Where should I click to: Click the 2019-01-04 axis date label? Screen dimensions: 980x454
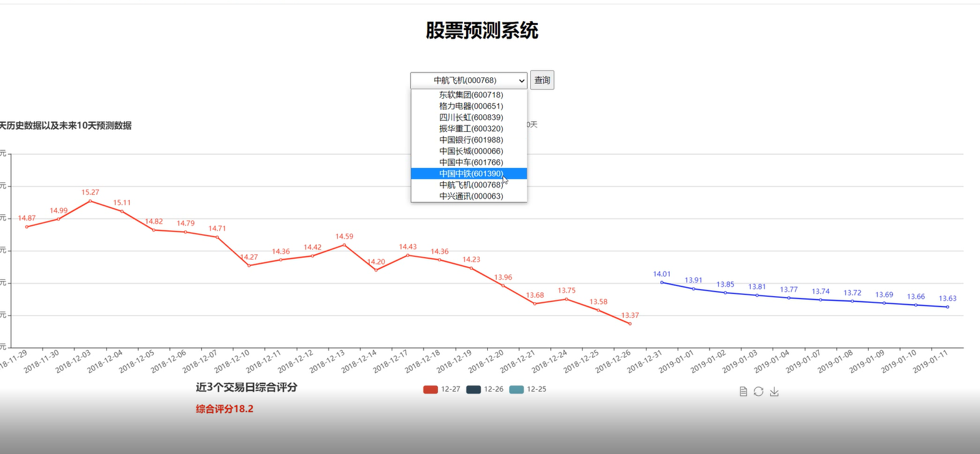pyautogui.click(x=771, y=362)
